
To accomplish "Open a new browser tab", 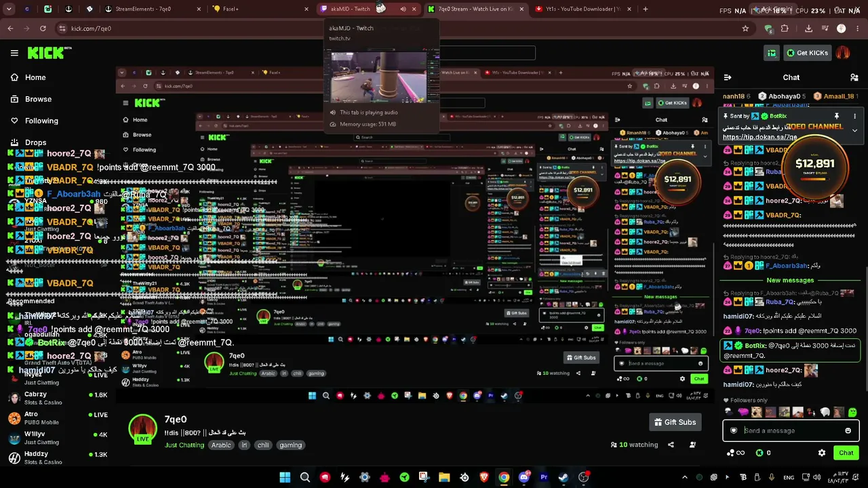I will (x=645, y=9).
